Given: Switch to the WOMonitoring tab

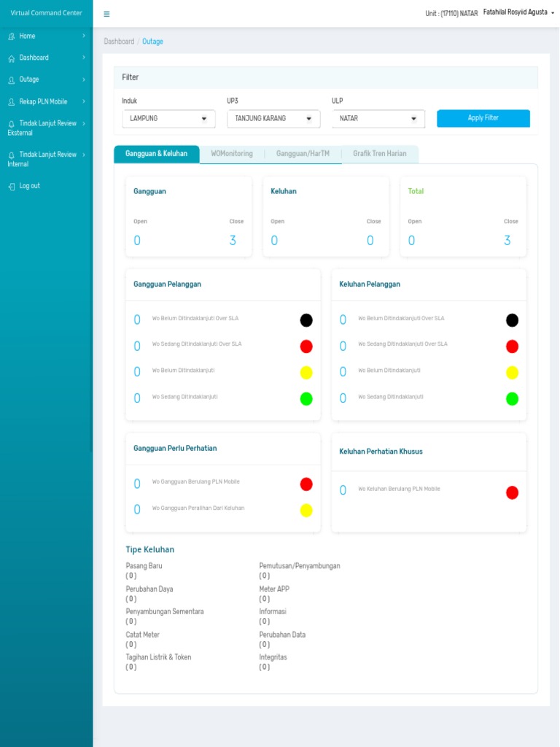Looking at the screenshot, I should [232, 154].
